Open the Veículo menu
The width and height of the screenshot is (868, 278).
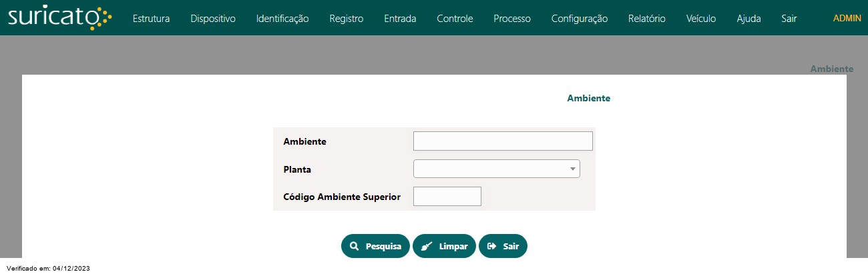701,19
